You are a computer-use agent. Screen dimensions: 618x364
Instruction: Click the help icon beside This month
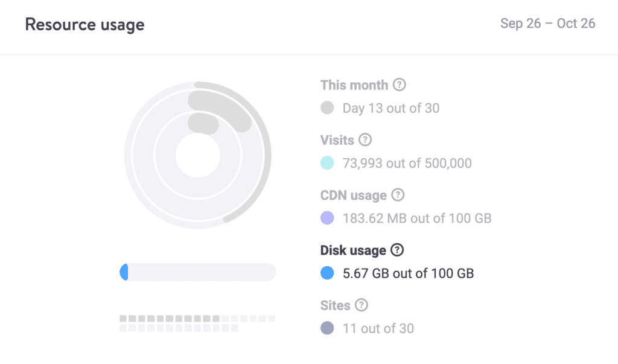(x=399, y=85)
